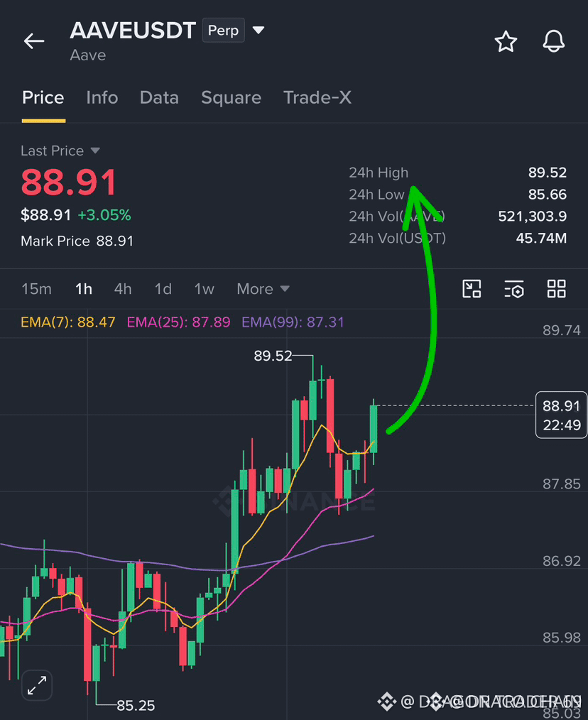Tap the 24h Low value 85.66
This screenshot has height=720, width=588.
(x=547, y=195)
